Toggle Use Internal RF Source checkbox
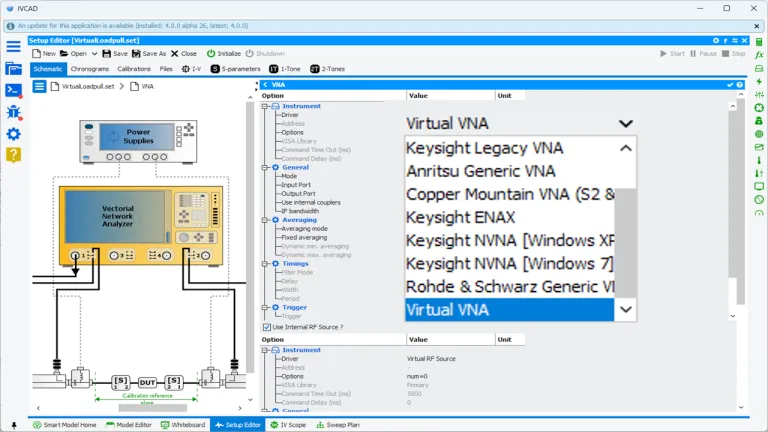This screenshot has width=768, height=432. [266, 327]
